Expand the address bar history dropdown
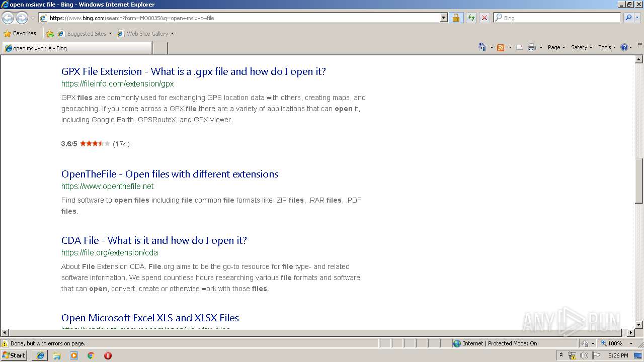Viewport: 644px width, 362px height. tap(443, 18)
